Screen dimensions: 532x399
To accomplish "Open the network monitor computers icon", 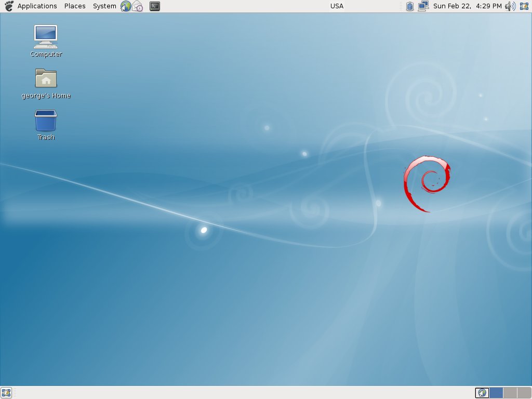I will click(x=423, y=6).
